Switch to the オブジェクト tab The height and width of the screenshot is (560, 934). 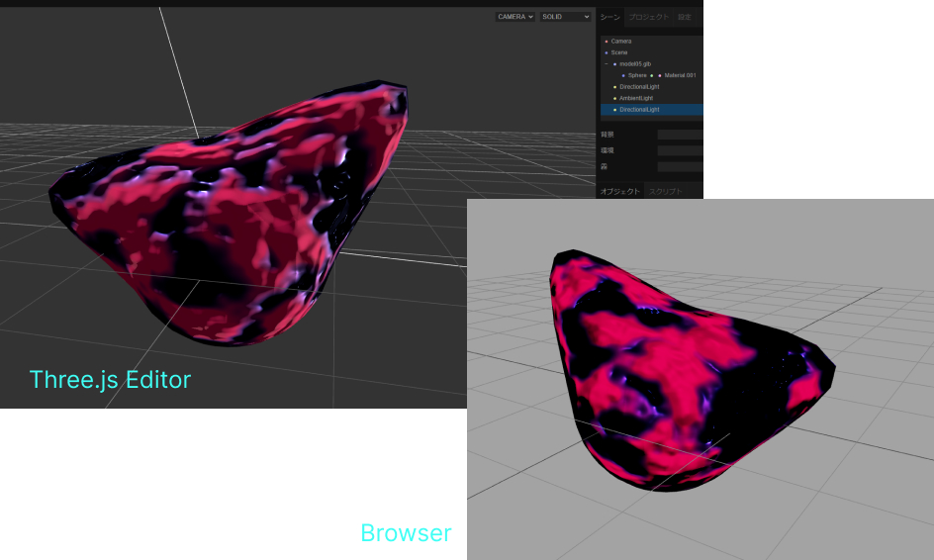(x=620, y=191)
